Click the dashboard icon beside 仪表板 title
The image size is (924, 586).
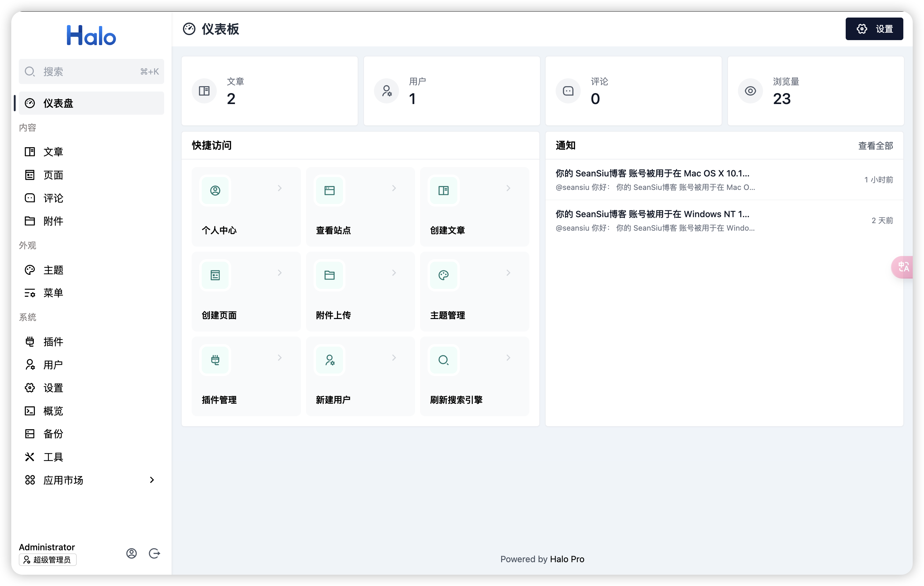189,29
